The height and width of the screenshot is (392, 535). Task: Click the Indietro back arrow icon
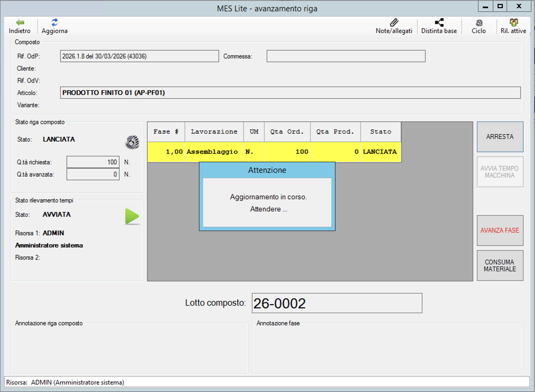[x=20, y=22]
